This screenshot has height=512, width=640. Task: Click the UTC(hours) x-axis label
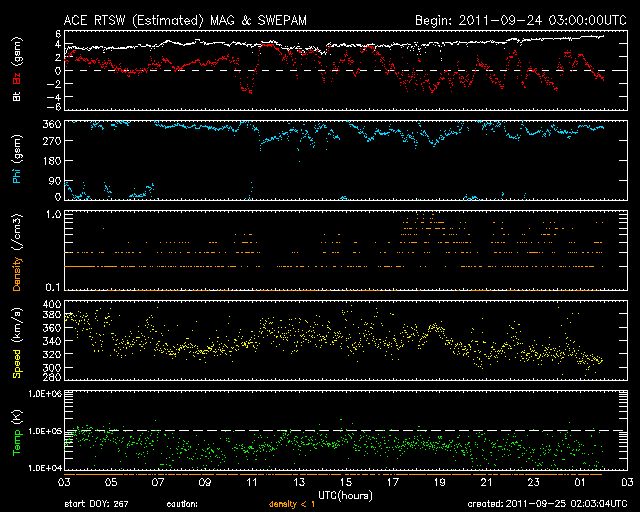coord(345,496)
